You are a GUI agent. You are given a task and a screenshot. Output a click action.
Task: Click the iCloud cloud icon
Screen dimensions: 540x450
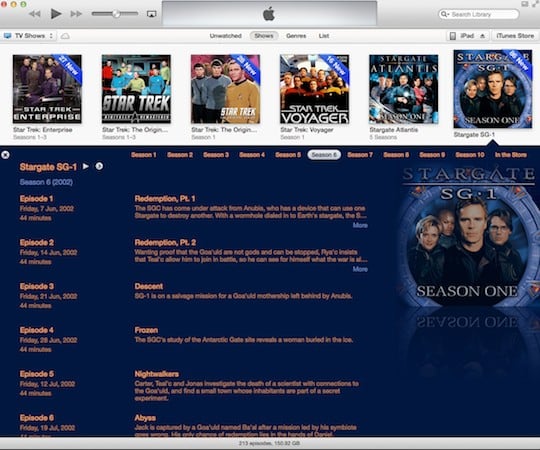click(x=65, y=36)
